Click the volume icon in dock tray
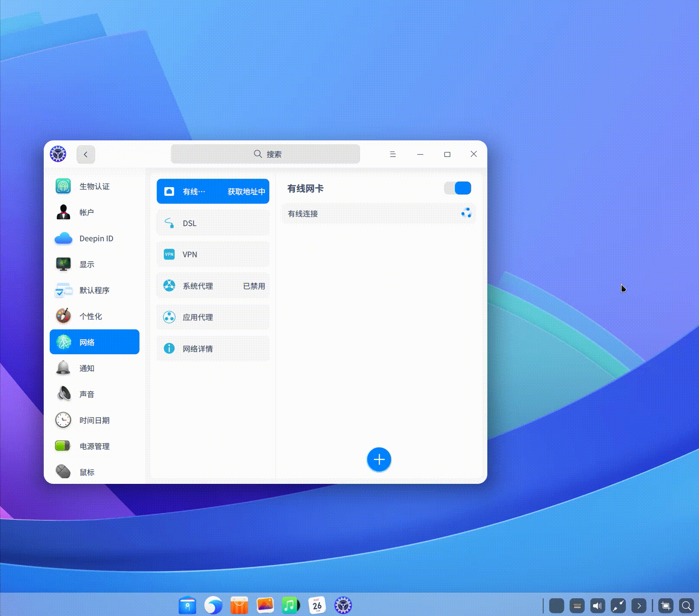The image size is (699, 616). point(598,606)
